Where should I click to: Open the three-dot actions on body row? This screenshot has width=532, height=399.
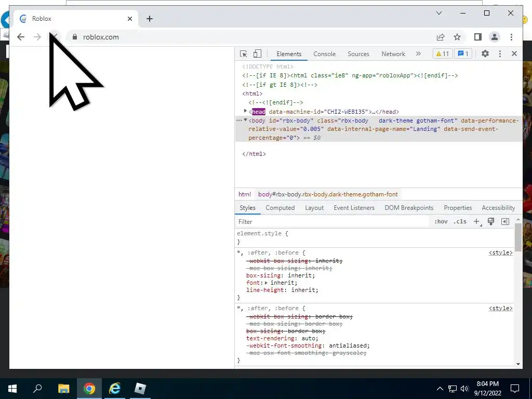pyautogui.click(x=239, y=121)
